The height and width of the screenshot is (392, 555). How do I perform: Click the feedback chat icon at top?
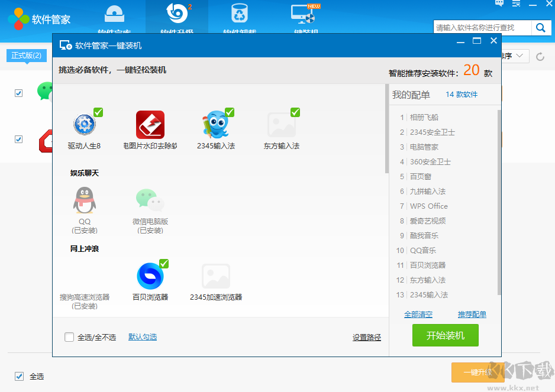pos(499,4)
